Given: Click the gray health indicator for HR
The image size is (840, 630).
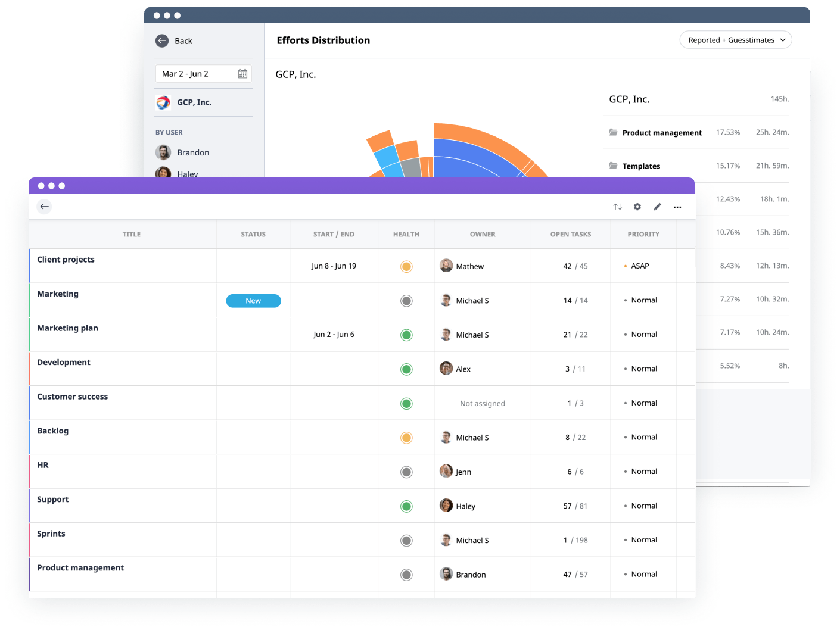Looking at the screenshot, I should (x=406, y=472).
